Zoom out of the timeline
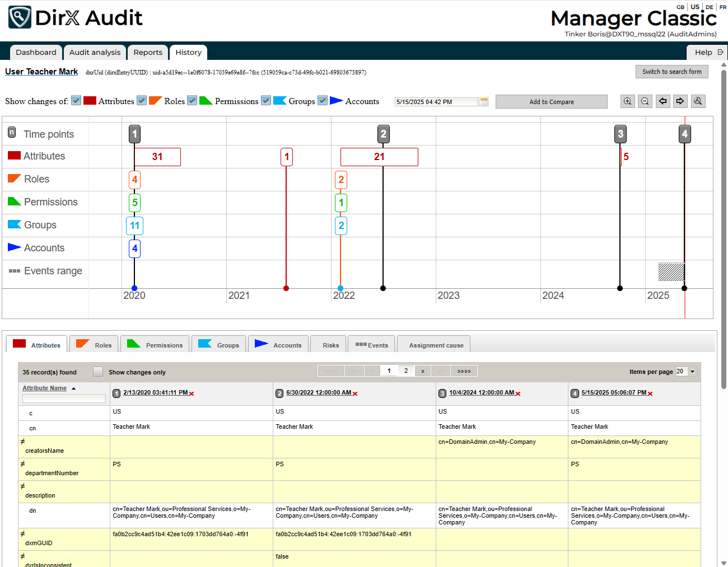The width and height of the screenshot is (728, 567). coord(645,101)
